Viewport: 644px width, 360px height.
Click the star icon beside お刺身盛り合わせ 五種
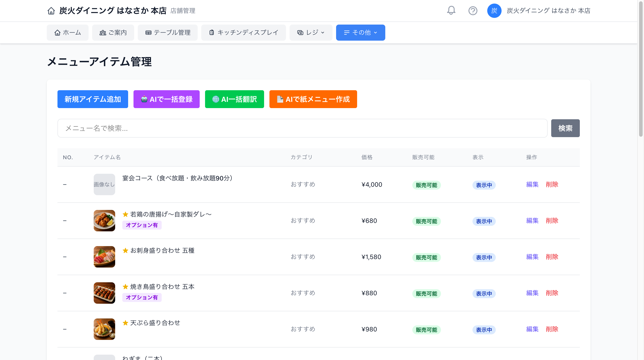click(x=125, y=250)
